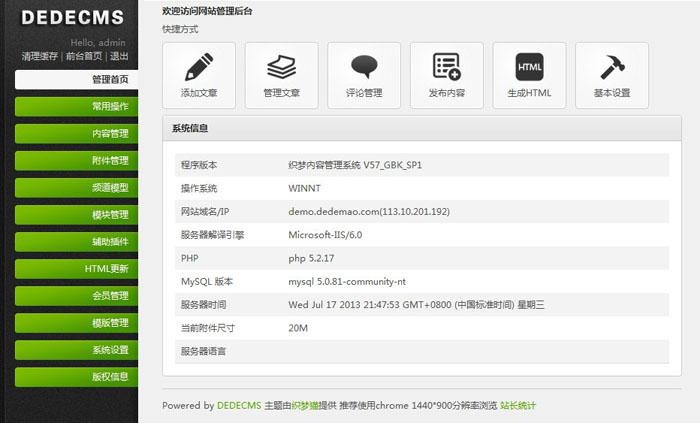The width and height of the screenshot is (700, 423).
Task: Click the 织梦猫 footer link
Action: 305,406
